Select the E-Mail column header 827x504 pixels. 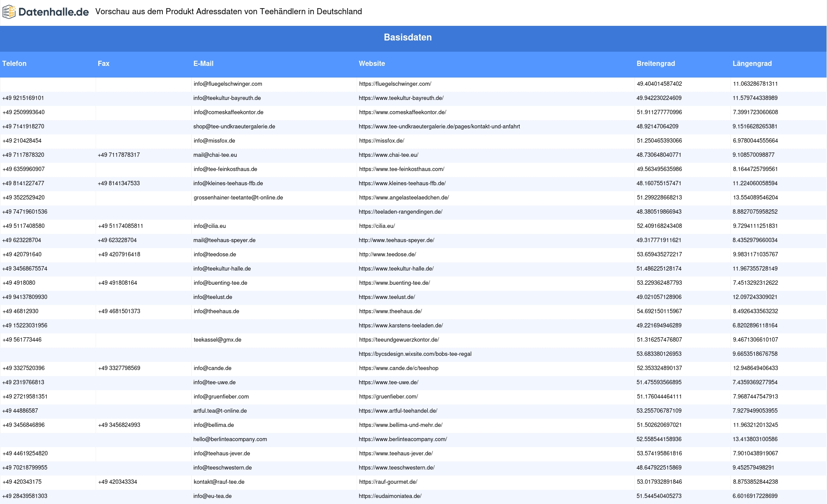coord(203,63)
